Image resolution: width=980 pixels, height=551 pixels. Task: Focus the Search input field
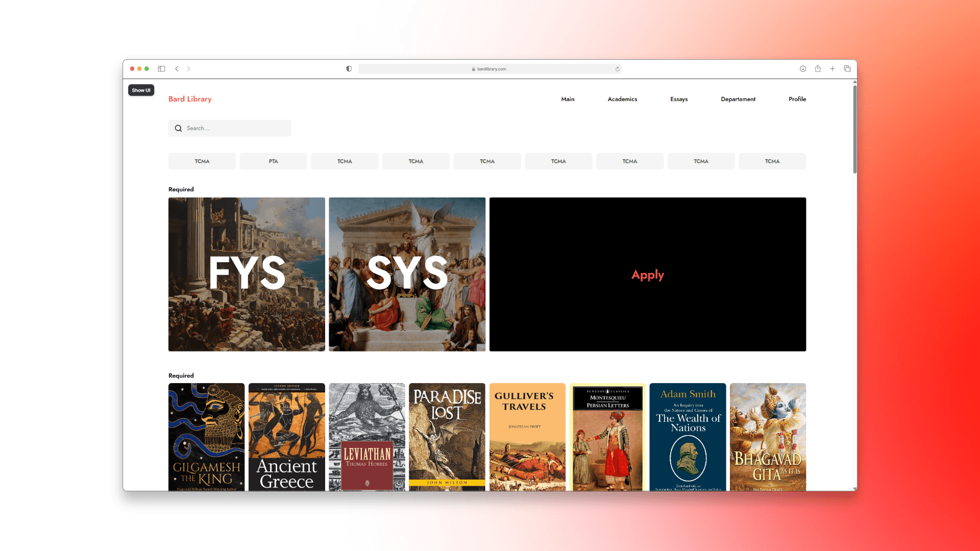coord(230,129)
